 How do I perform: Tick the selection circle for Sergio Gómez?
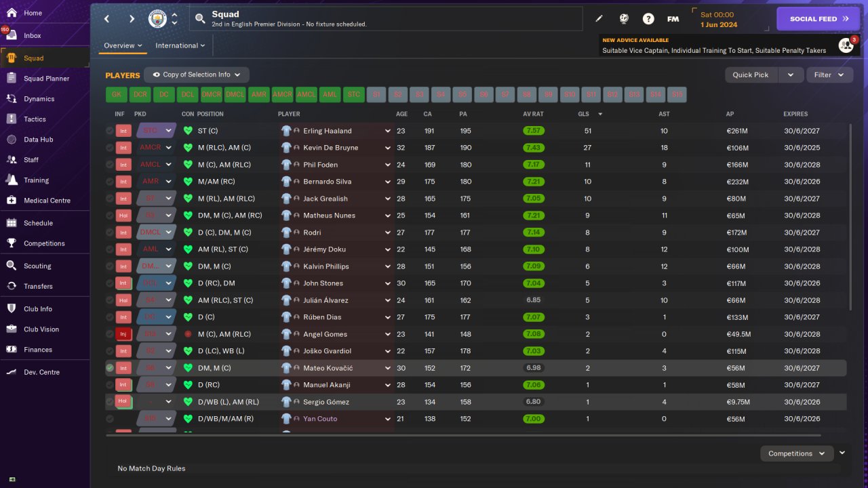(110, 402)
